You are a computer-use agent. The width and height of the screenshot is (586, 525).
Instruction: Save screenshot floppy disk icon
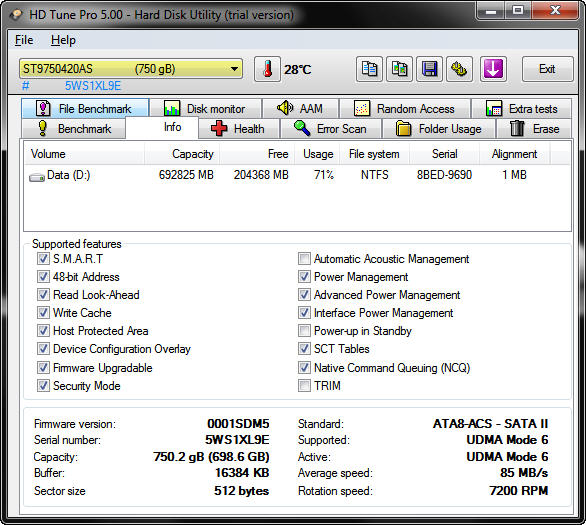(x=429, y=69)
